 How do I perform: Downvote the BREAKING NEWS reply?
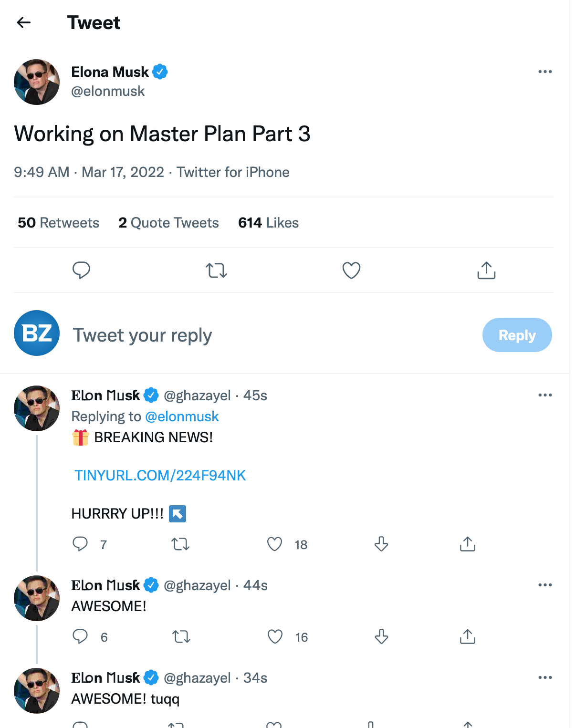click(381, 544)
